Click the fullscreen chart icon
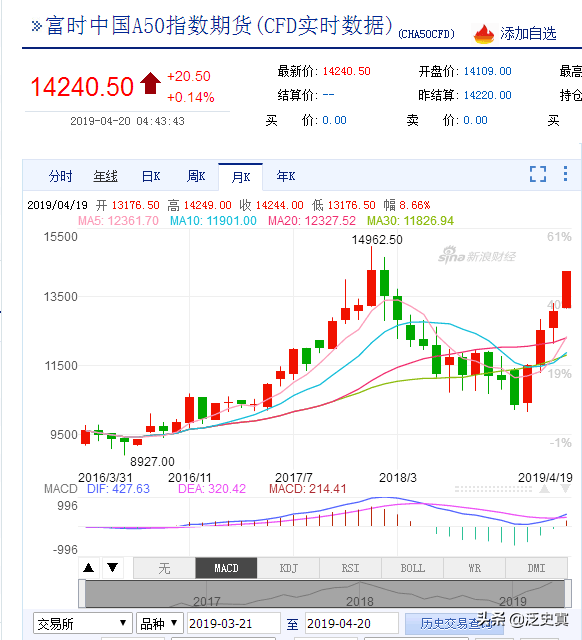Screen dimensions: 582x640 [538, 174]
